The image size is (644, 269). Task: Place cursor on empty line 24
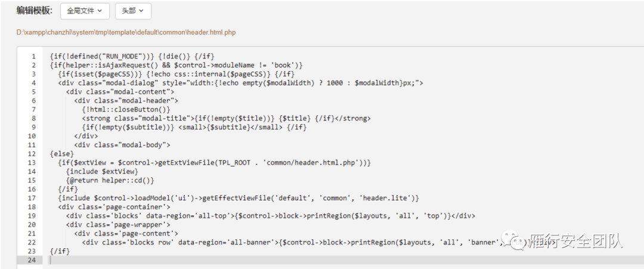(345, 260)
